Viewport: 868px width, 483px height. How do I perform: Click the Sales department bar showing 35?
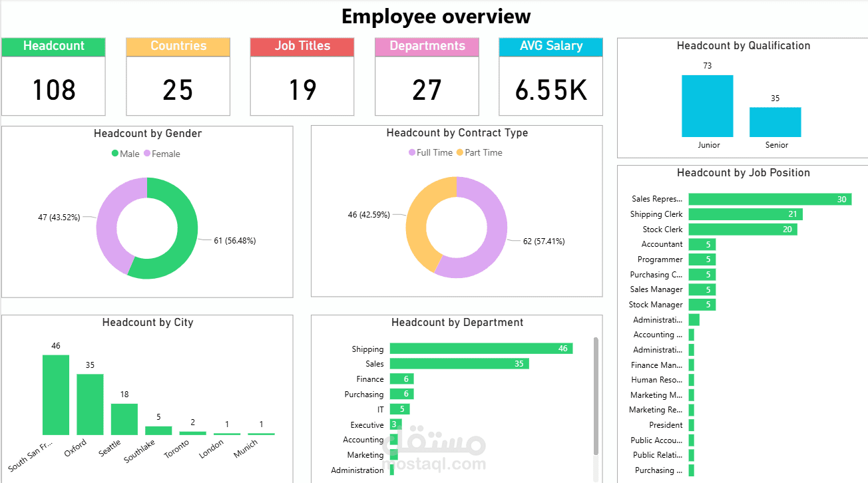coord(460,363)
